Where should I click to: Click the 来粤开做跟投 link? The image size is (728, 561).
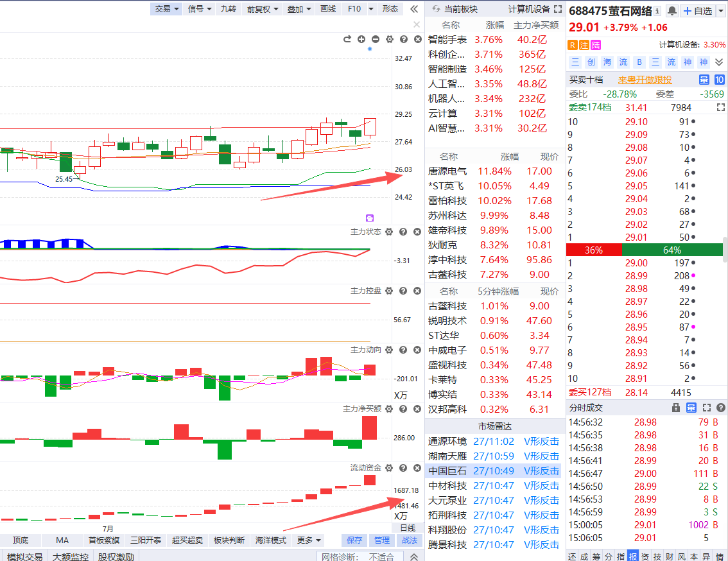coord(645,80)
